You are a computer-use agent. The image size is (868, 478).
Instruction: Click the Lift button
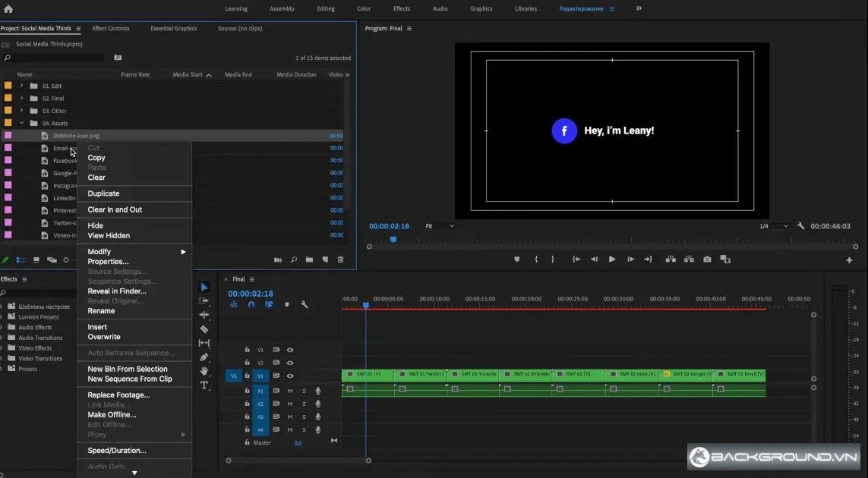tap(671, 259)
